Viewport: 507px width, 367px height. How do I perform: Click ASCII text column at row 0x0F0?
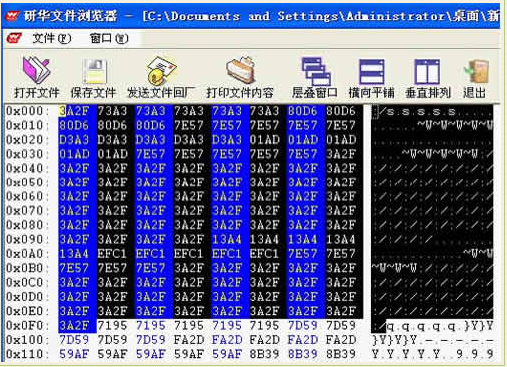point(432,326)
